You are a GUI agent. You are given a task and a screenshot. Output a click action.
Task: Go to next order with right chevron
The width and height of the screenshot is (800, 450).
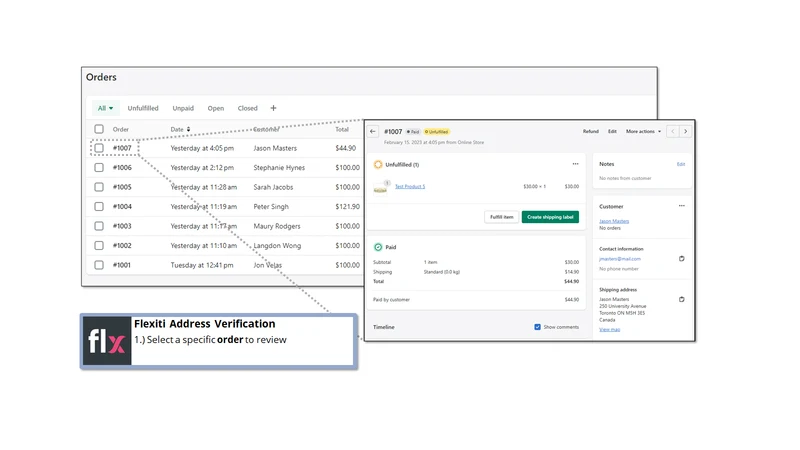685,131
